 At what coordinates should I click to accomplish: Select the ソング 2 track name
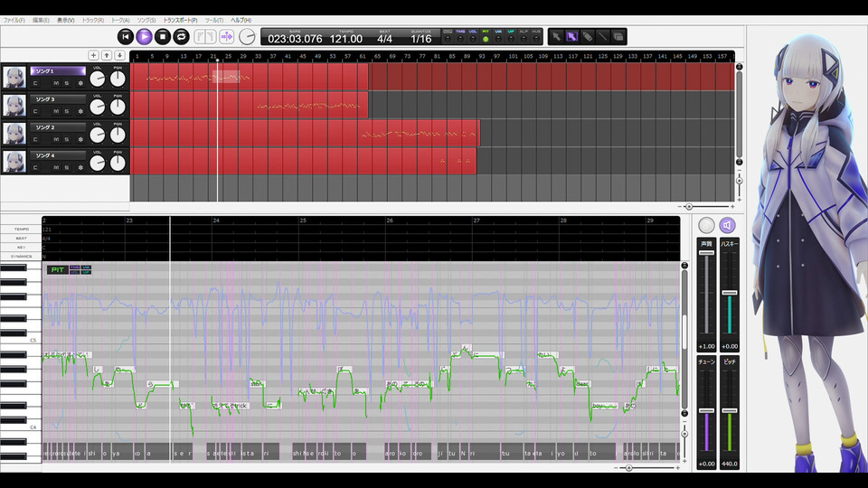58,127
